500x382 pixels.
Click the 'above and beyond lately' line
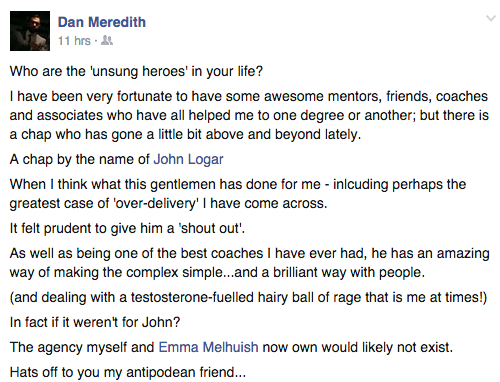pos(185,134)
